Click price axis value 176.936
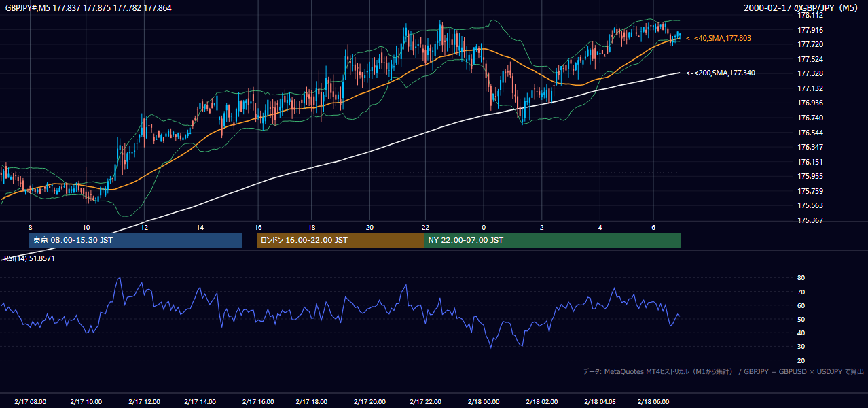This screenshot has height=408, width=868. coord(810,103)
